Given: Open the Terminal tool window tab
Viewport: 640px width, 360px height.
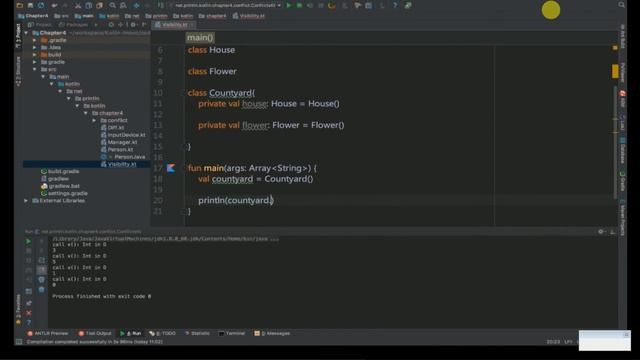Looking at the screenshot, I should click(x=232, y=333).
